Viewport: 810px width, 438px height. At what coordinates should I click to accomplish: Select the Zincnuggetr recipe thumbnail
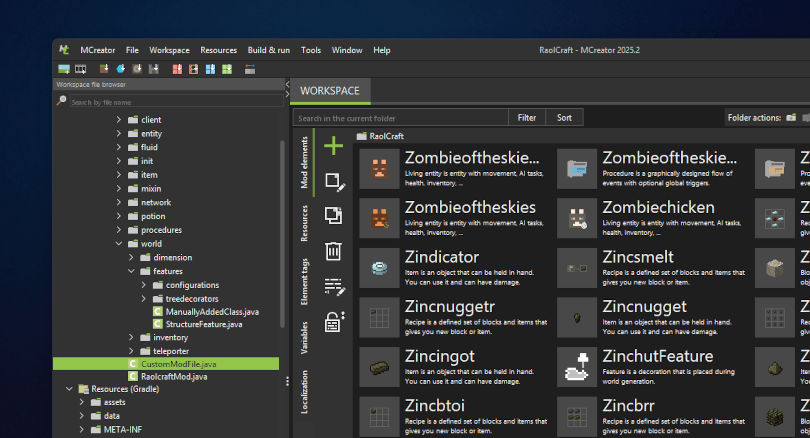(379, 317)
